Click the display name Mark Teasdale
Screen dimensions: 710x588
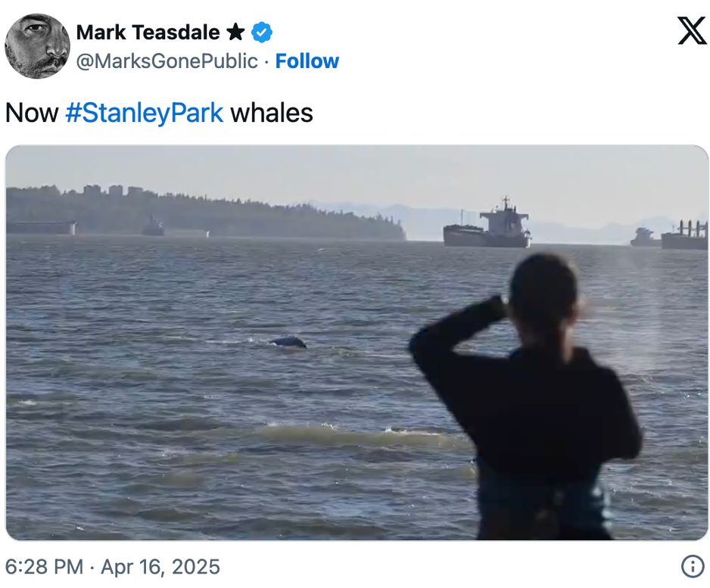pyautogui.click(x=148, y=33)
